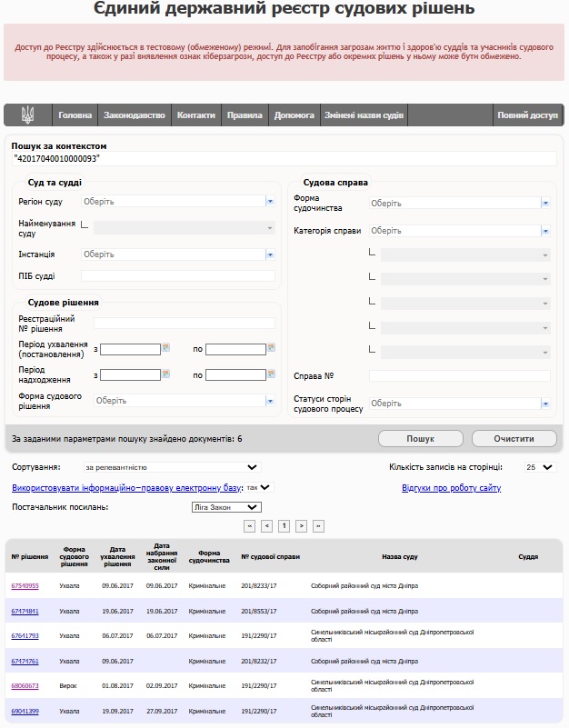Viewport: 569px width, 728px height.
Task: Click case number 201/8553/17 cell
Action: 259,611
